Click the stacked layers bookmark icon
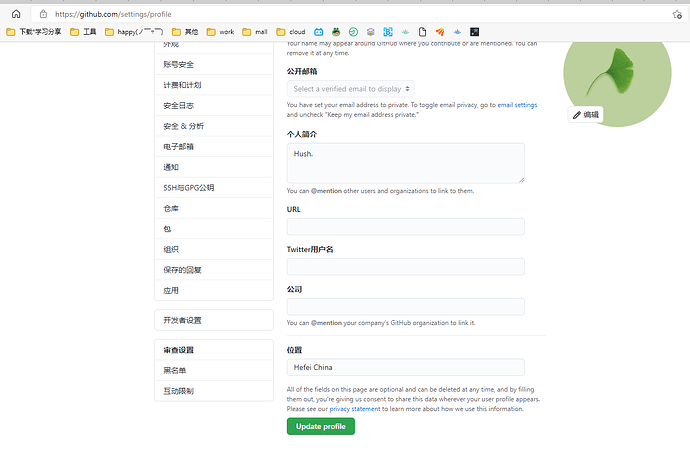This screenshot has height=450, width=690. click(371, 32)
